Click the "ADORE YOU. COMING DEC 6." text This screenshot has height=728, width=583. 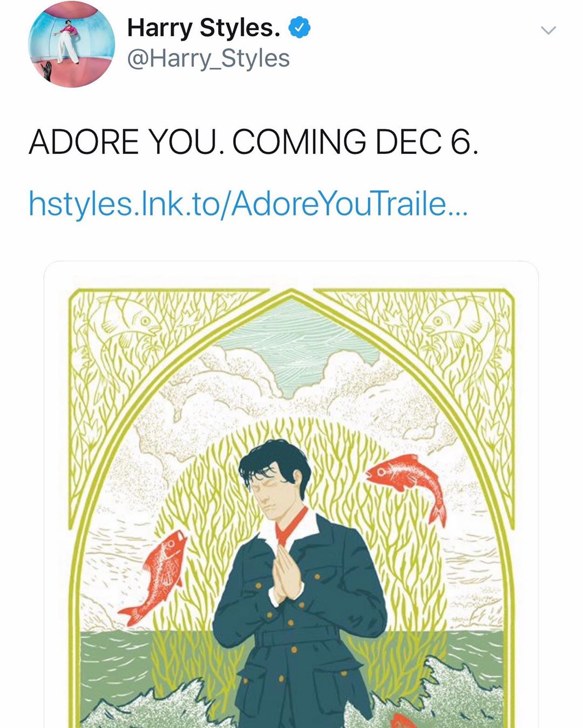[253, 142]
